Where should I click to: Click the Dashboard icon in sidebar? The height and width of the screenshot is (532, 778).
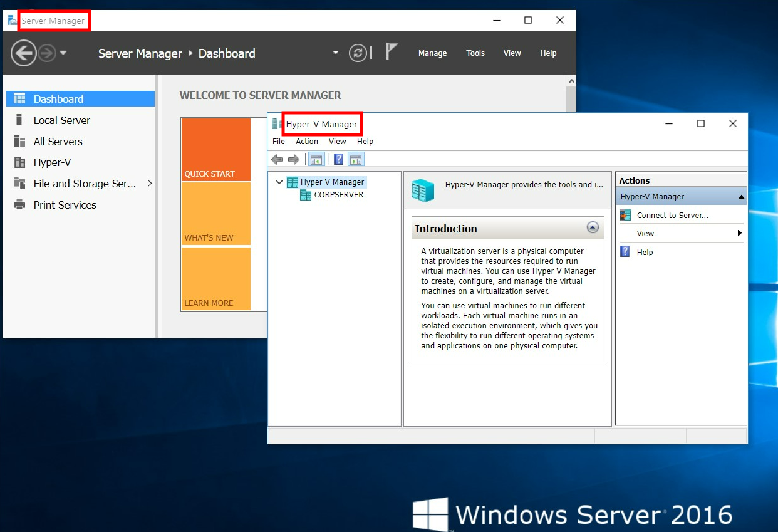[19, 99]
